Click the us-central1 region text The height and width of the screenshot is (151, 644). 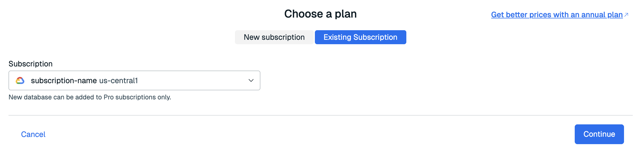(x=118, y=80)
